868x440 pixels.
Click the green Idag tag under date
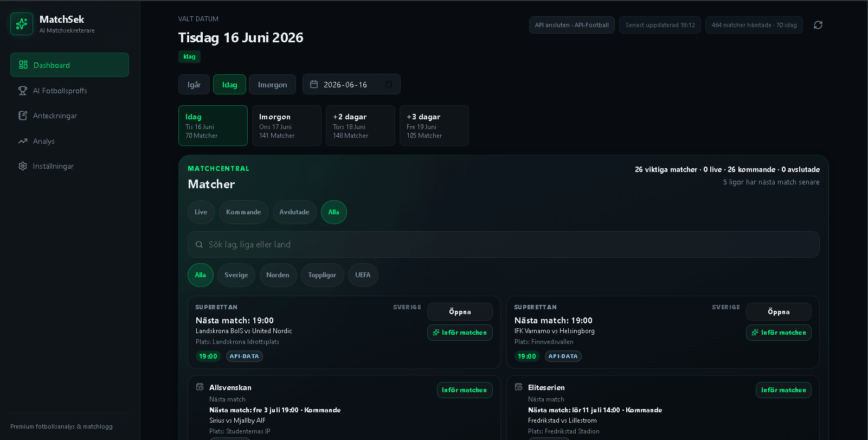(189, 56)
